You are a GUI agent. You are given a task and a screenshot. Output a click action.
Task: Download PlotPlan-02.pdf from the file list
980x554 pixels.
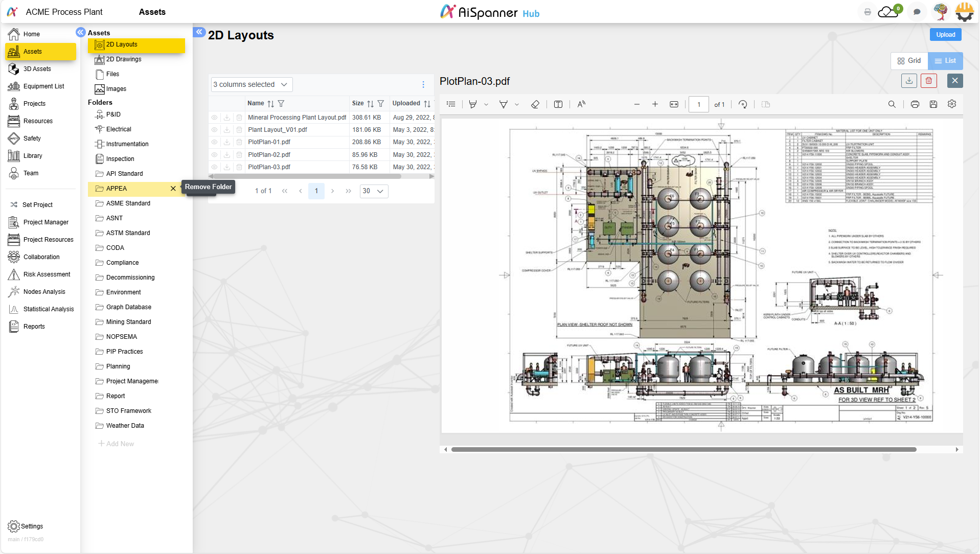click(x=226, y=154)
